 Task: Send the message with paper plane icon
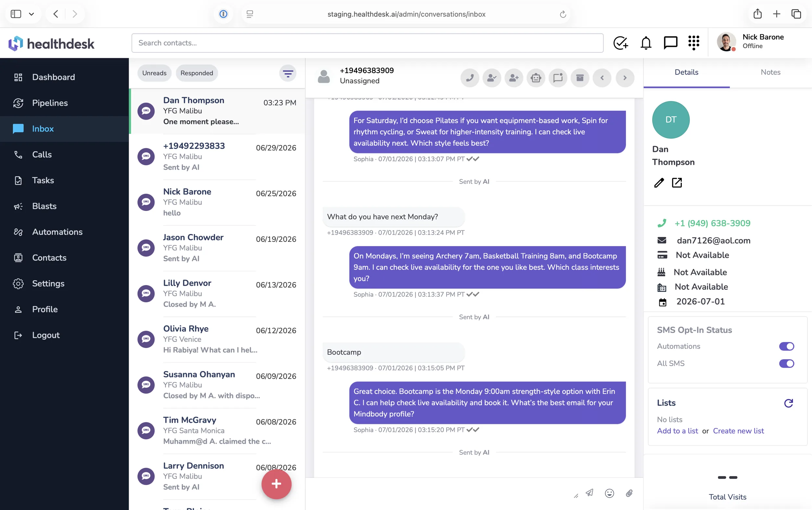click(590, 493)
